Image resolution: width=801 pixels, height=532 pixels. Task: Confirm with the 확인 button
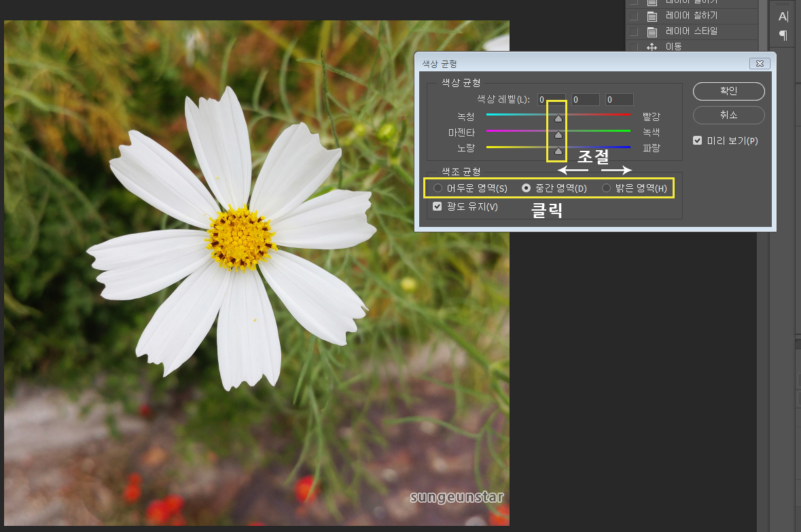click(728, 91)
